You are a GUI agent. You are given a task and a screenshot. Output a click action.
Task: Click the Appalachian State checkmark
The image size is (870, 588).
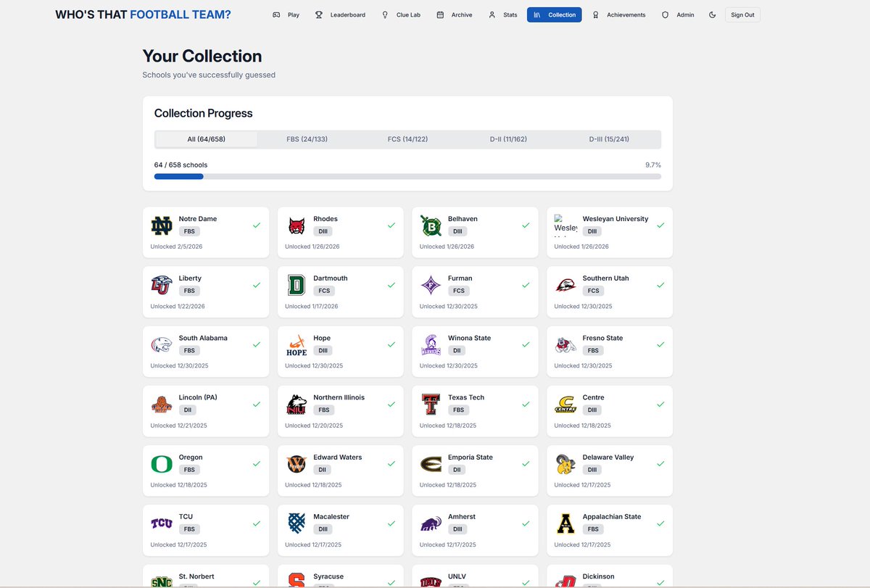click(x=660, y=523)
